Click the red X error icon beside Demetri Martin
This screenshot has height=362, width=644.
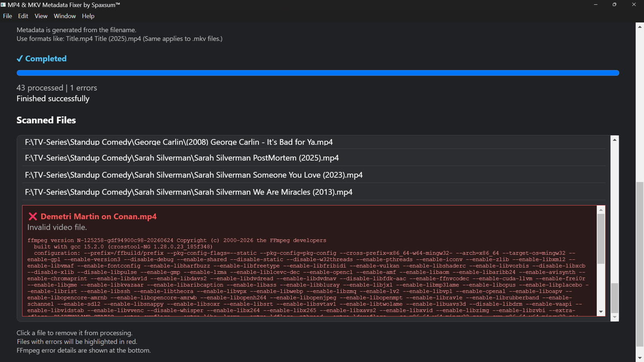pyautogui.click(x=33, y=216)
